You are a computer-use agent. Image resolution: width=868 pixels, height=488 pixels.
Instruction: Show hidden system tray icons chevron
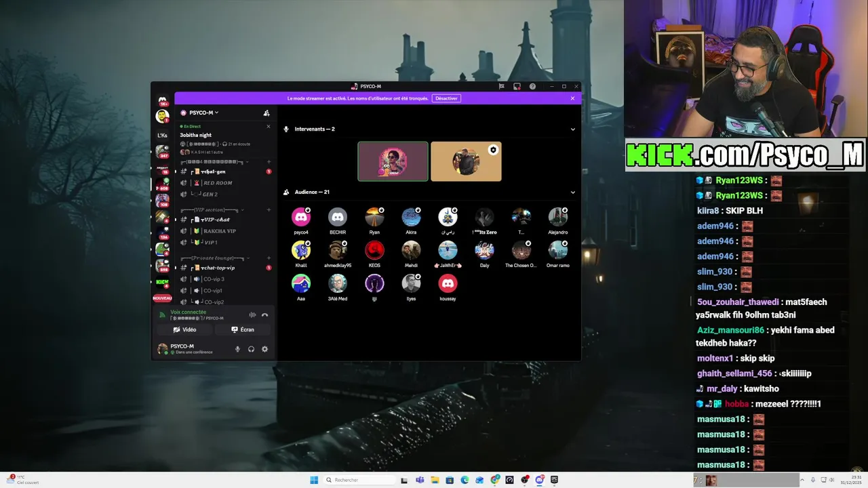click(x=804, y=480)
